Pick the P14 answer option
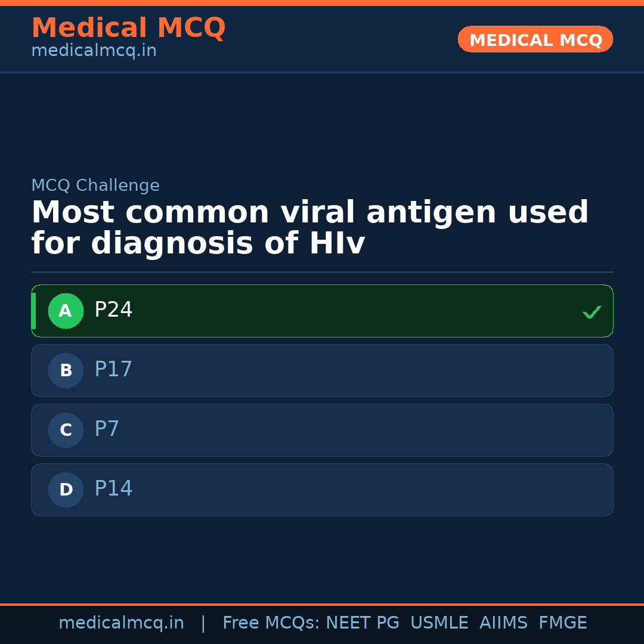Screen dimensions: 644x644 (322, 490)
